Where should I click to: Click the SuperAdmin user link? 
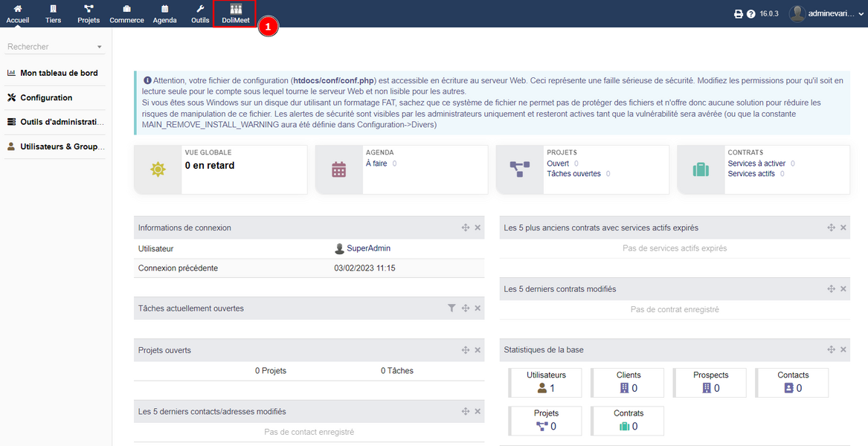point(368,248)
